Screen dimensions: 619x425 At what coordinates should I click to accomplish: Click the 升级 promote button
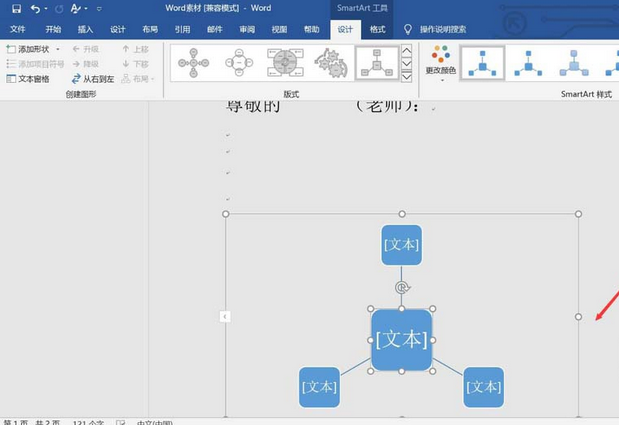(x=86, y=49)
